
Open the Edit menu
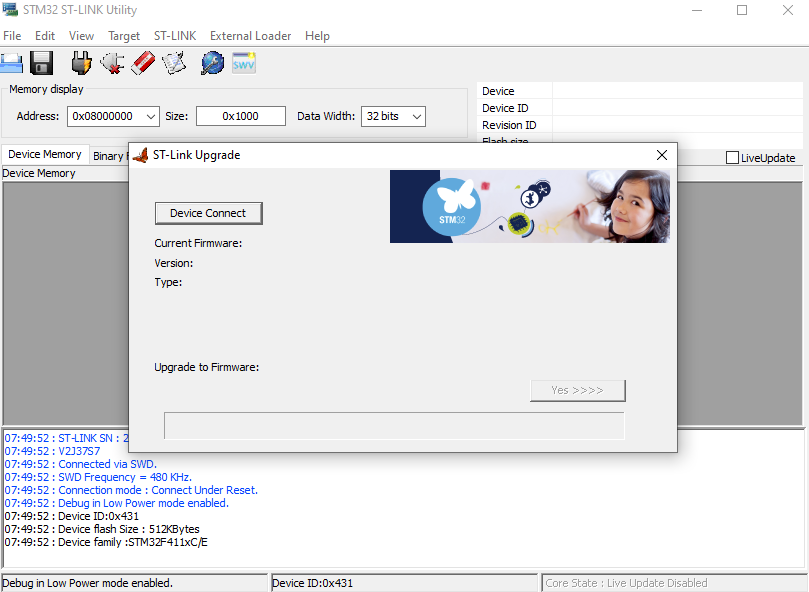pyautogui.click(x=45, y=36)
